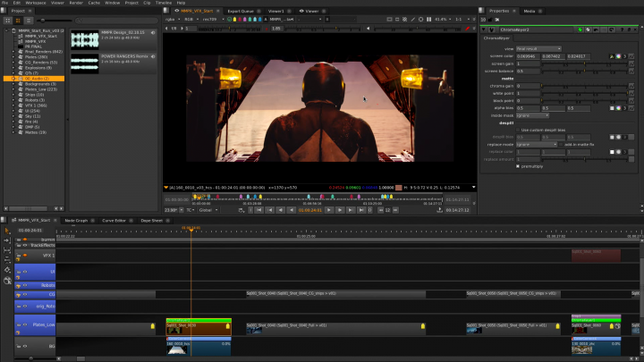Toggle visibility eye of CG track
The height and width of the screenshot is (362, 644).
pos(25,294)
